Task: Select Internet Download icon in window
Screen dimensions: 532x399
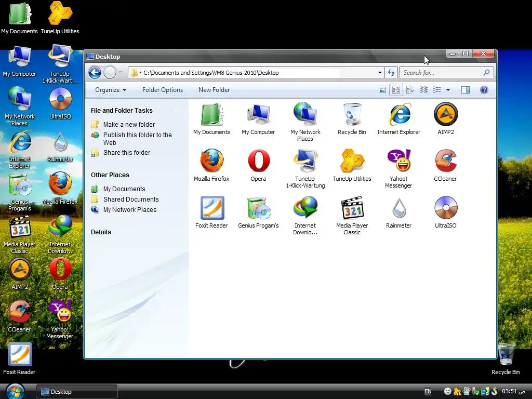Action: (305, 216)
